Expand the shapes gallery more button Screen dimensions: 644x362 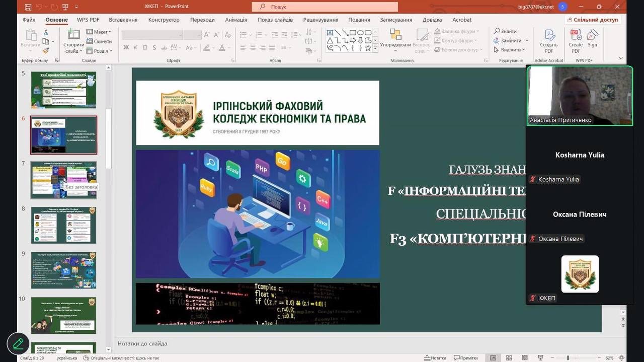(x=375, y=48)
